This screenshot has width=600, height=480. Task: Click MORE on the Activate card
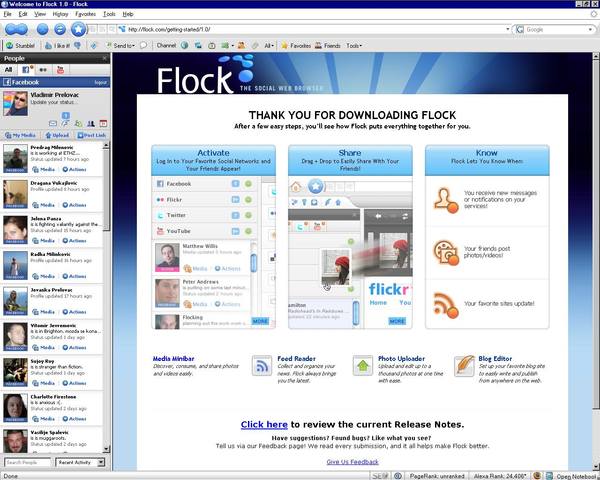[x=260, y=321]
